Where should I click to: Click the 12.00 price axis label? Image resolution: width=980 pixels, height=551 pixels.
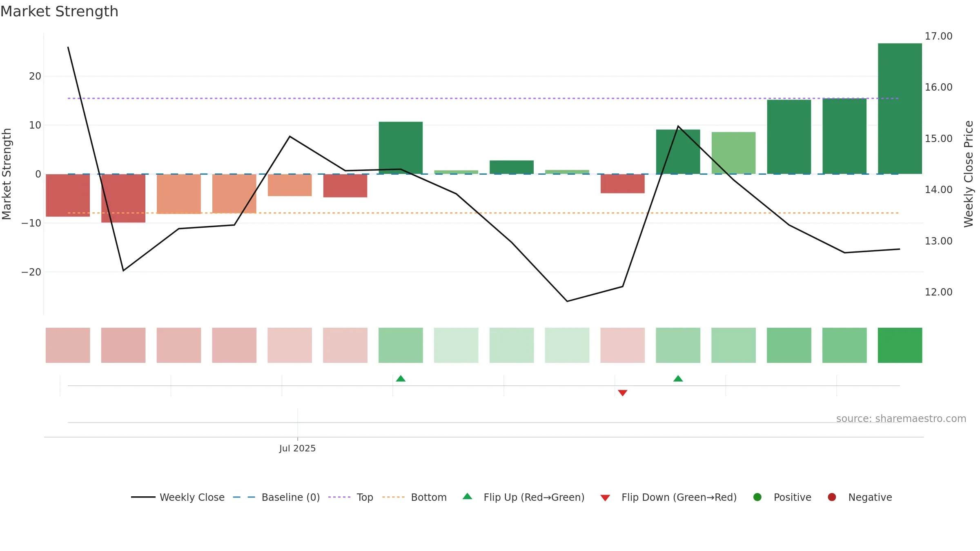(938, 292)
